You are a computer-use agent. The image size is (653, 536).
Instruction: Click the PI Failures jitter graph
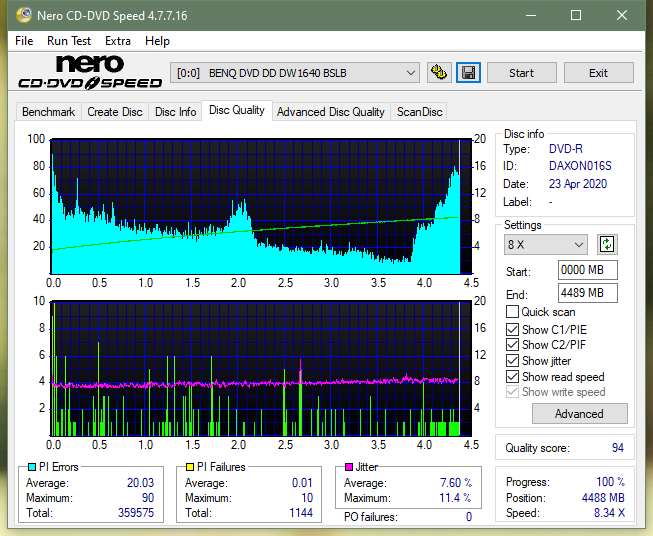[261, 368]
